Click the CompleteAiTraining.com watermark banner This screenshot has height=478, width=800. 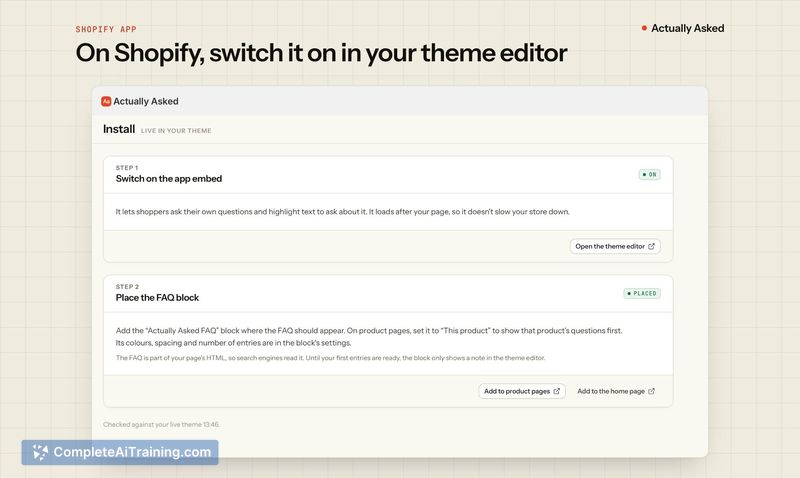(120, 452)
